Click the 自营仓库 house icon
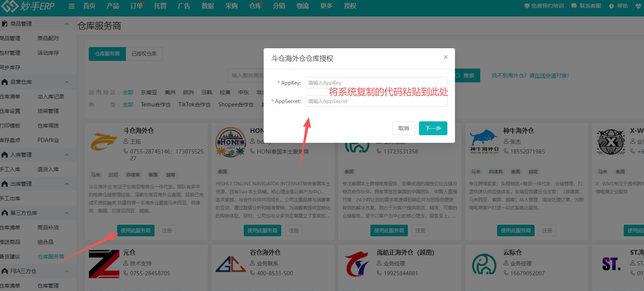644x291 pixels. coord(5,82)
